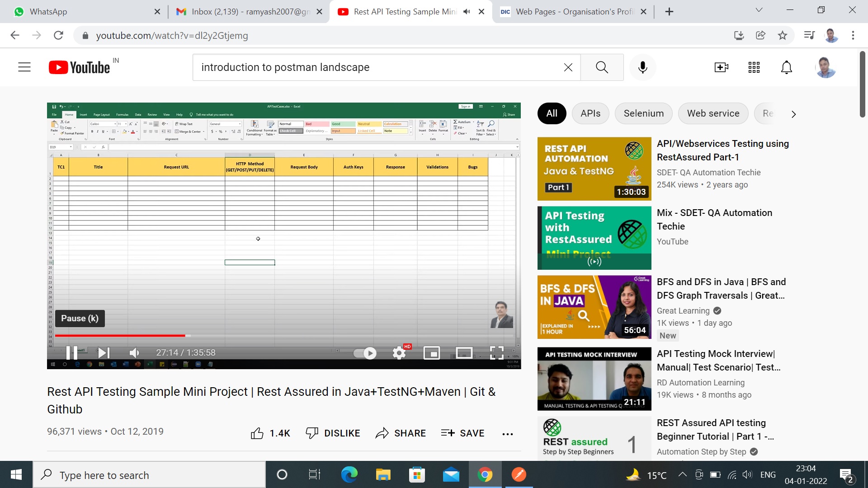868x488 pixels.
Task: Switch to theater mode
Action: tap(464, 353)
